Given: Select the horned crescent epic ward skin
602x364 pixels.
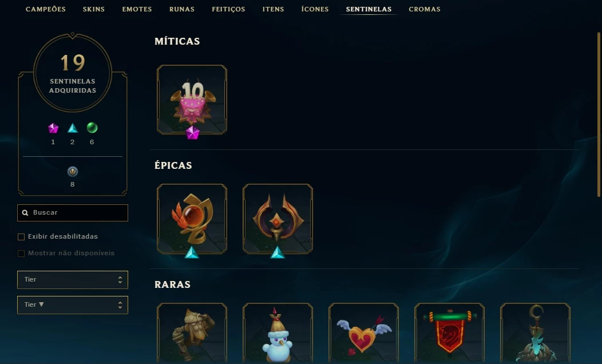Looking at the screenshot, I should click(x=278, y=219).
